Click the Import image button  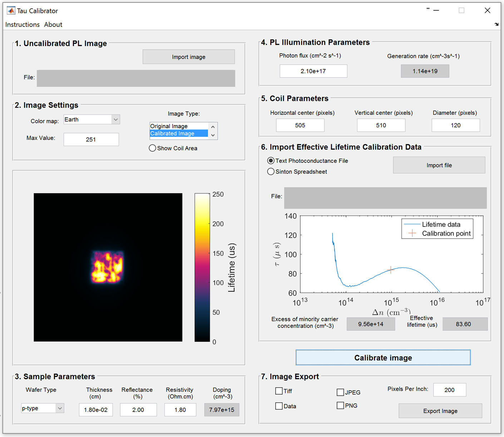coord(188,57)
